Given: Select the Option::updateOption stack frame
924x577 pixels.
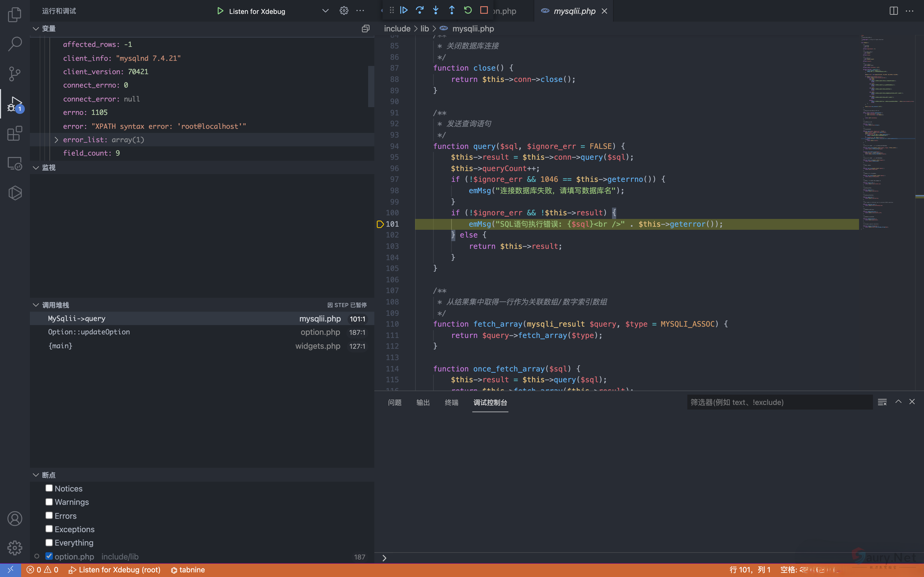Looking at the screenshot, I should (x=89, y=332).
